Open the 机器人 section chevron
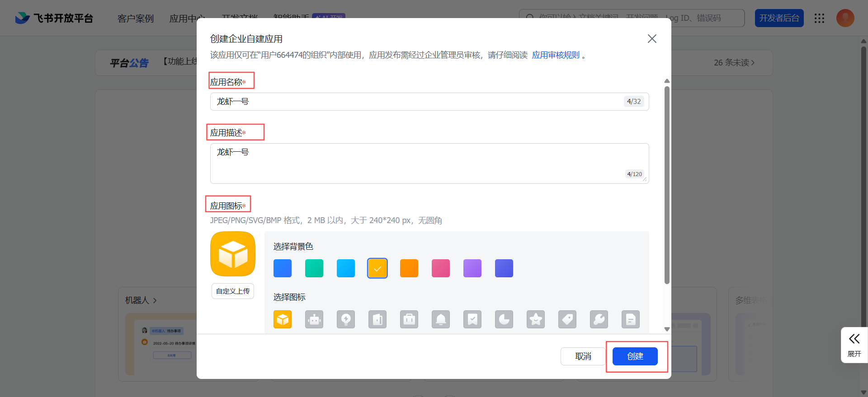Viewport: 868px width, 397px height. tap(155, 300)
